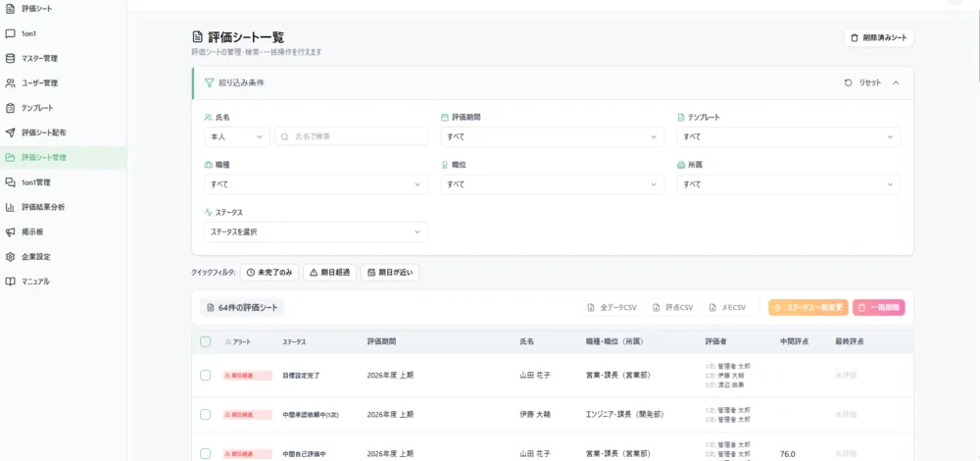Click the 76.0 中間評点 value
Image resolution: width=980 pixels, height=461 pixels.
click(788, 454)
